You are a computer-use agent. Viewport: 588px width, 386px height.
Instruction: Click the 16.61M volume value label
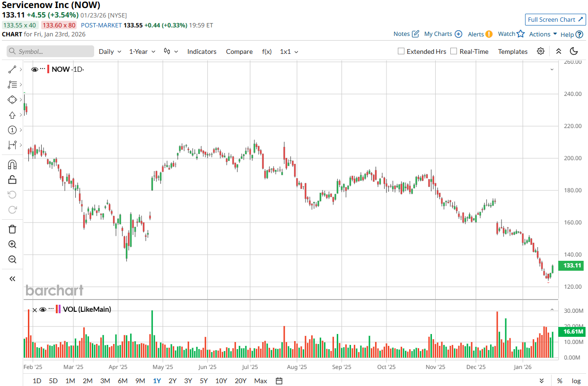coord(572,332)
